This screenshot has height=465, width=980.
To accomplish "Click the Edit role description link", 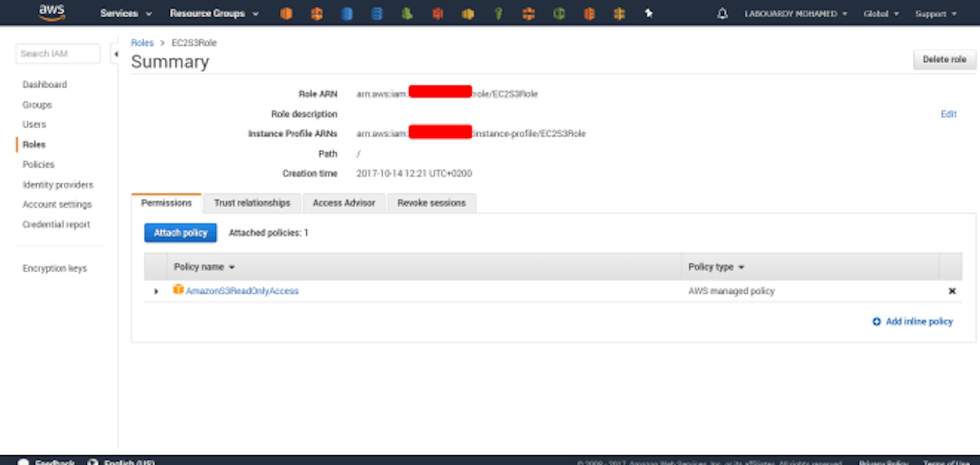I will 948,114.
